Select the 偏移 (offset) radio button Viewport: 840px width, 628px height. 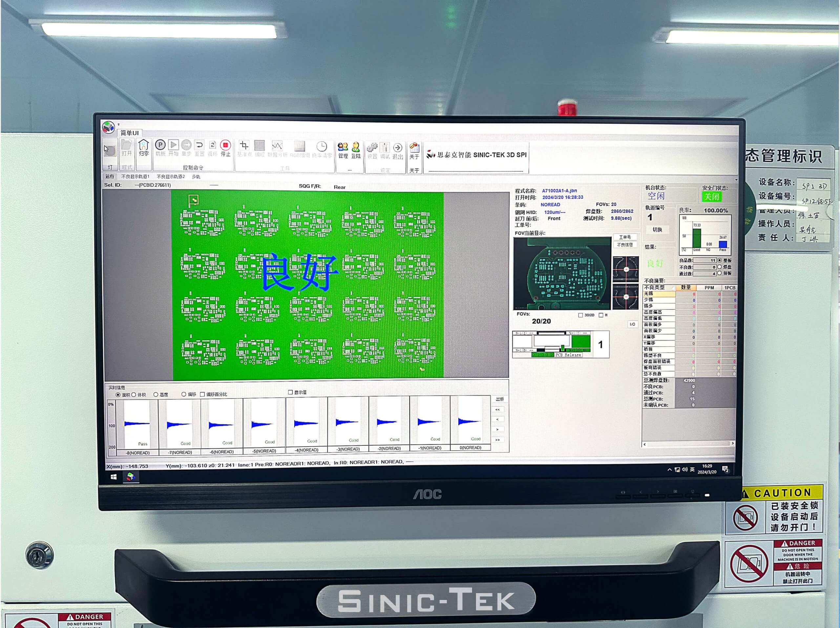coord(184,394)
